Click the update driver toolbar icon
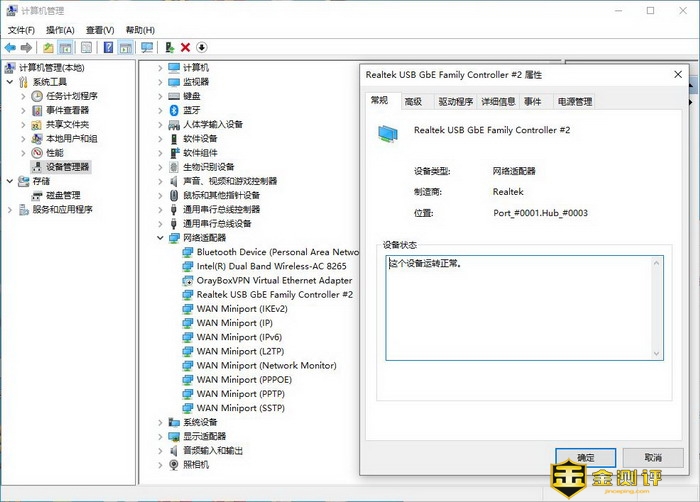 click(169, 47)
